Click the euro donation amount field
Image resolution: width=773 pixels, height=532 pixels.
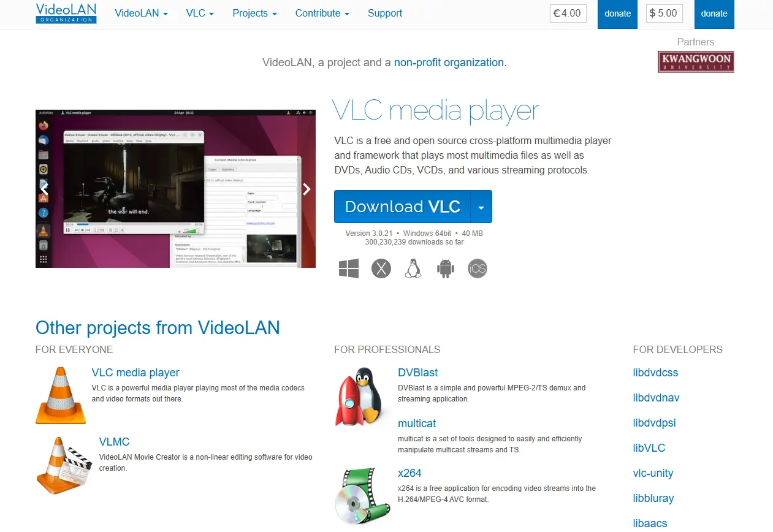click(568, 13)
